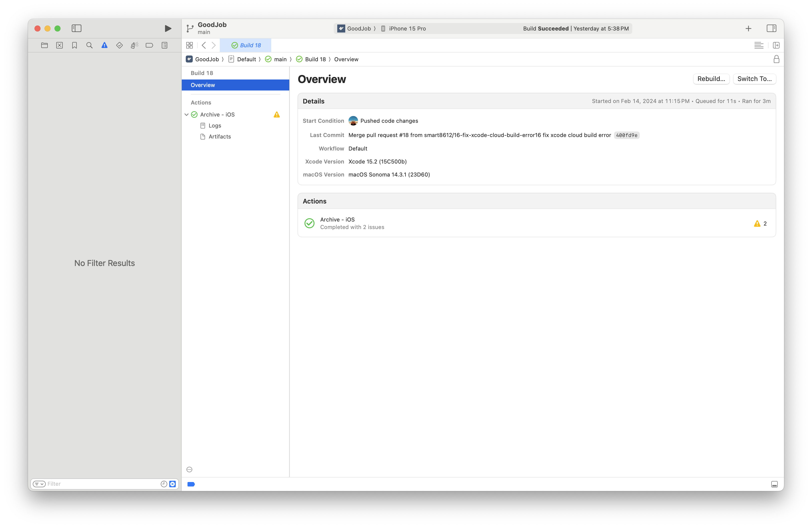Select the Build 18 tab
This screenshot has height=528, width=812.
coord(246,45)
